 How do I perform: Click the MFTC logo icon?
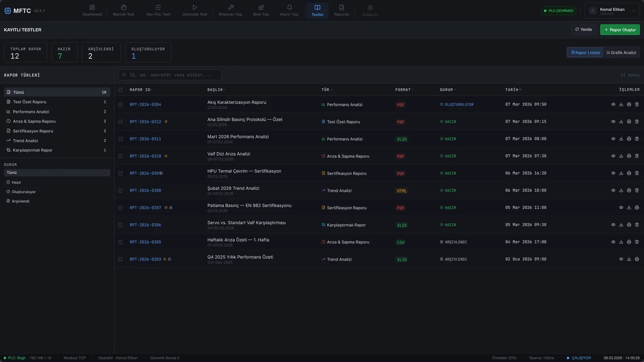pos(8,11)
